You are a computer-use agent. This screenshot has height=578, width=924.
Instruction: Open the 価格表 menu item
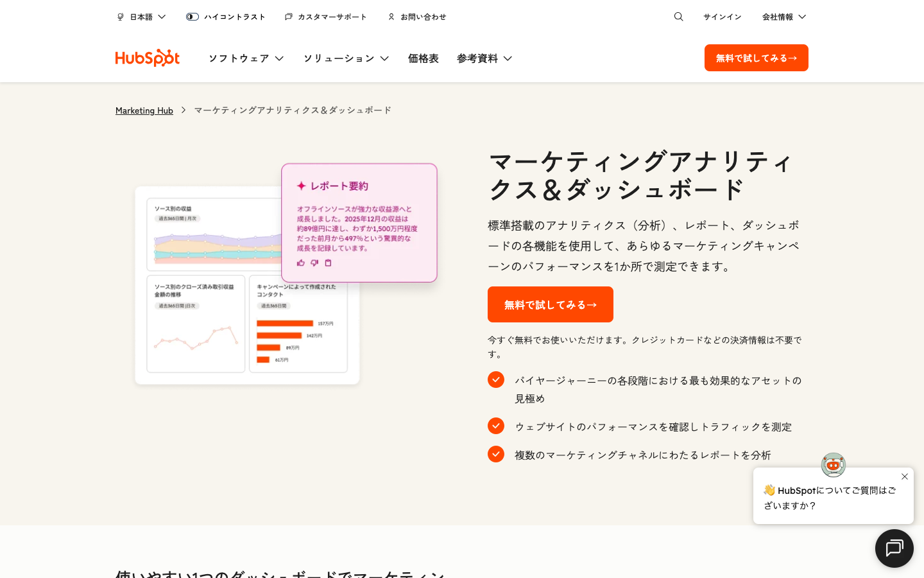click(x=424, y=58)
